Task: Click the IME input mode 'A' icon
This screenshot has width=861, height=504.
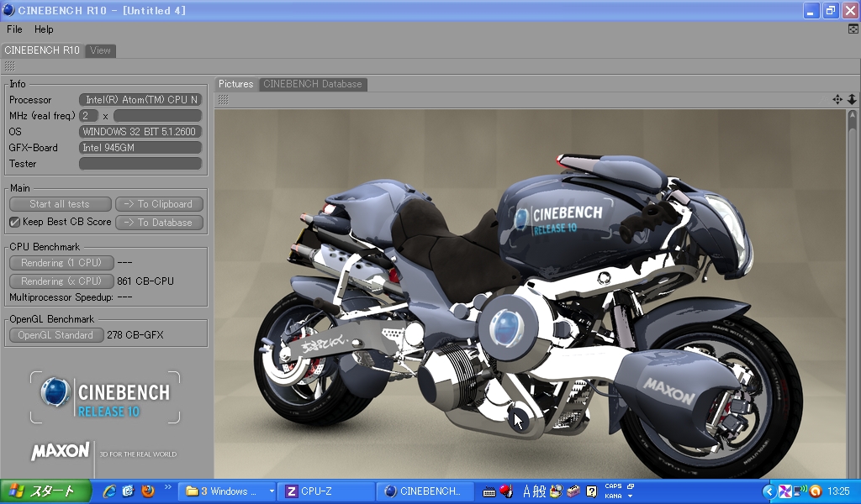Action: (526, 491)
